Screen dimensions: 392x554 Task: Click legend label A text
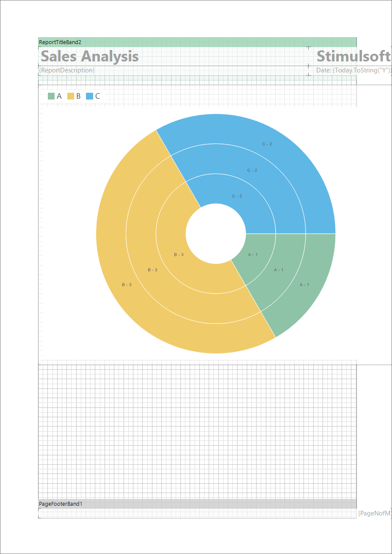(59, 96)
